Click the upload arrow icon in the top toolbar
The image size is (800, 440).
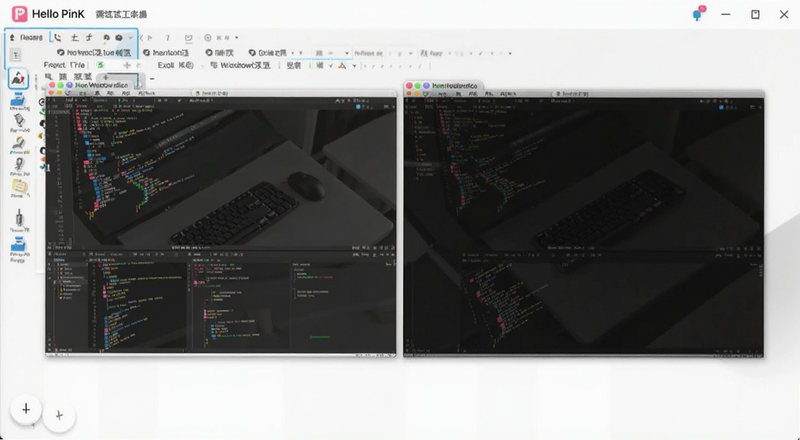coord(13,38)
